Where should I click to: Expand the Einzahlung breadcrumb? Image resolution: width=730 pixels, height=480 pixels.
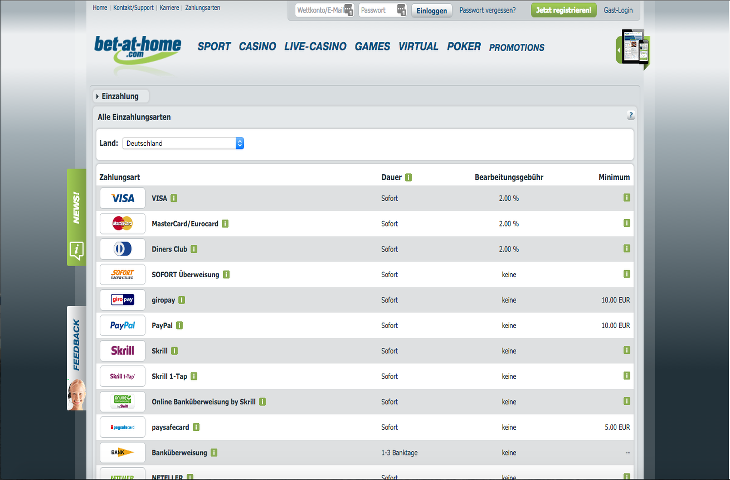point(120,96)
